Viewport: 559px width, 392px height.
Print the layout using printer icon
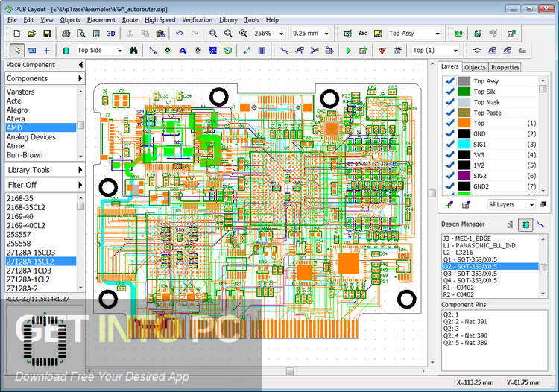(66, 34)
